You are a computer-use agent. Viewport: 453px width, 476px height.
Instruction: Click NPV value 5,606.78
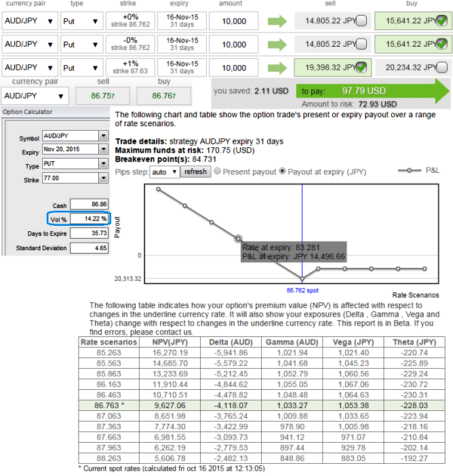(x=170, y=458)
